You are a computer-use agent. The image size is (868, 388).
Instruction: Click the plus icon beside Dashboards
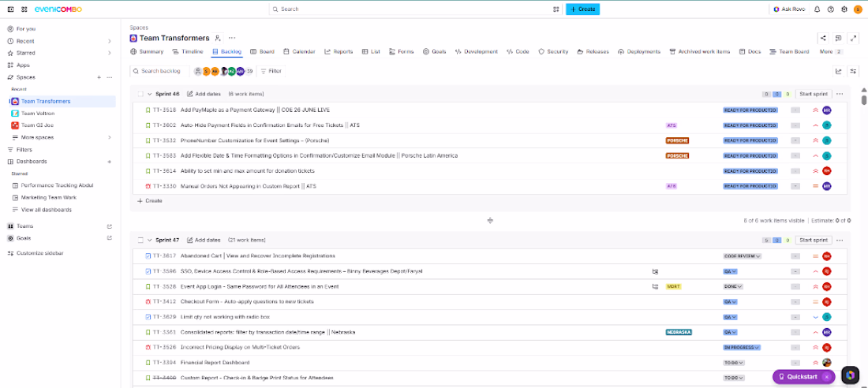[109, 162]
